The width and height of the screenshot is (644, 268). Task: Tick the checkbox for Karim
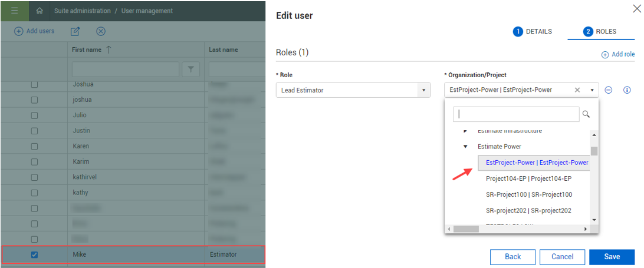(x=34, y=162)
